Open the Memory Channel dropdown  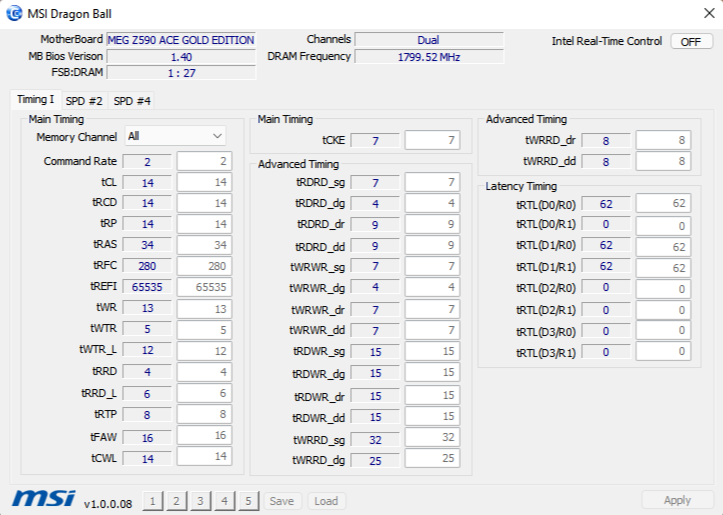coord(175,136)
